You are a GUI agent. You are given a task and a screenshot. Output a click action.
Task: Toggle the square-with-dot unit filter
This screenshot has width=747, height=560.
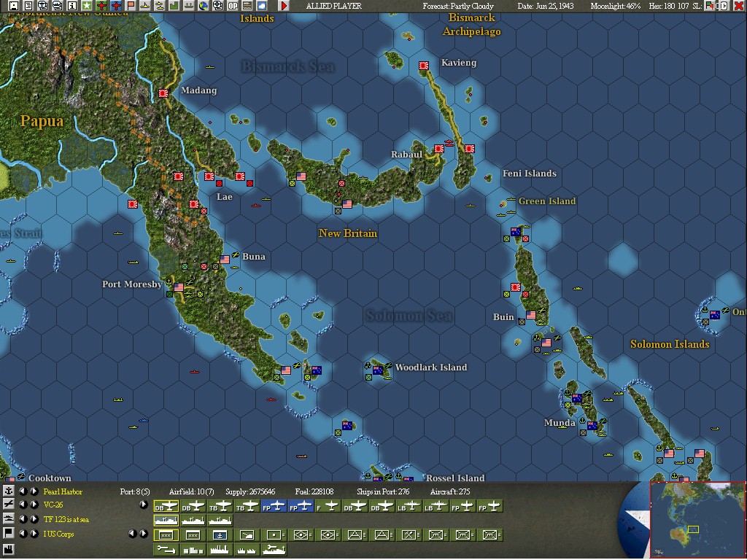coord(274,534)
